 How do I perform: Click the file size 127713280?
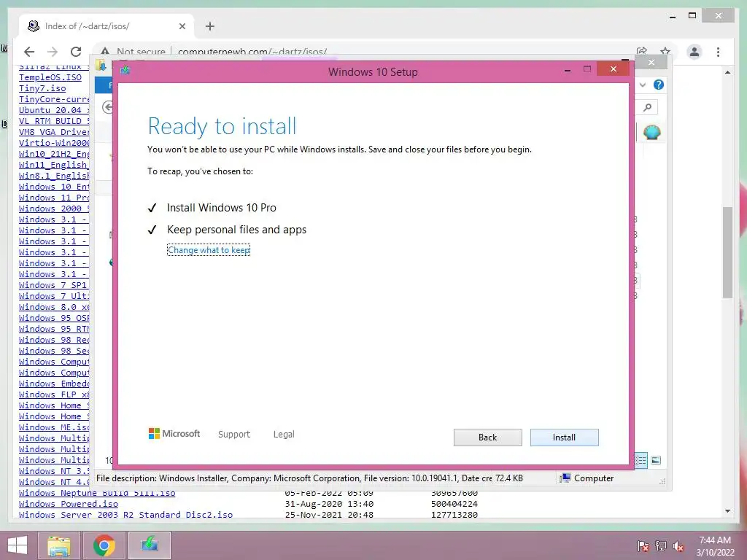454,515
